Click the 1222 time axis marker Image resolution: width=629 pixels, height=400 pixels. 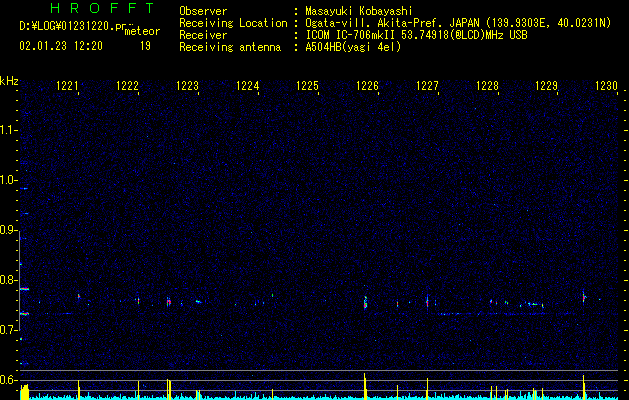127,86
